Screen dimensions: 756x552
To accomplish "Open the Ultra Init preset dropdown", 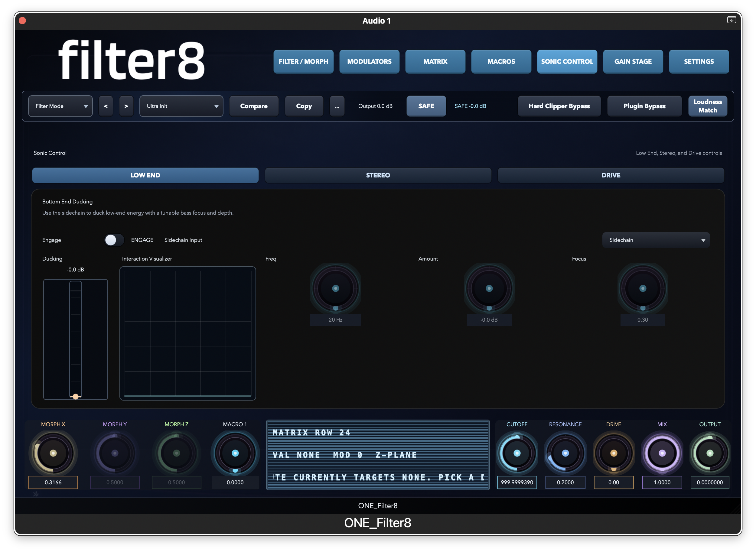I will pos(181,106).
